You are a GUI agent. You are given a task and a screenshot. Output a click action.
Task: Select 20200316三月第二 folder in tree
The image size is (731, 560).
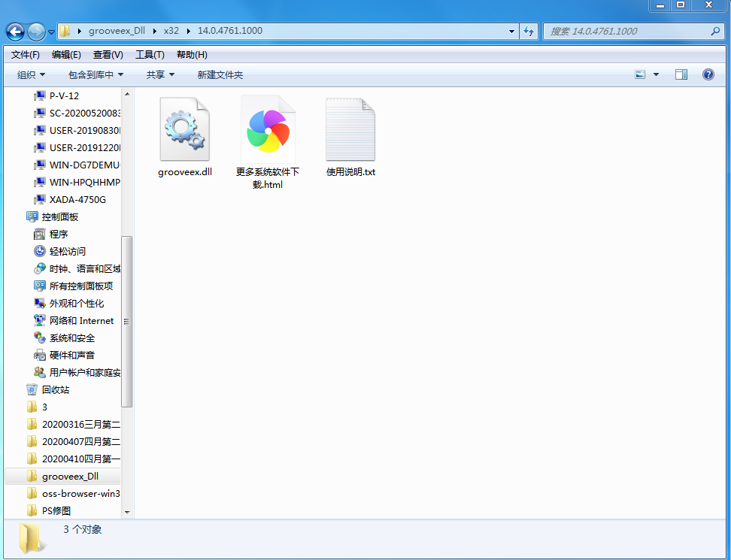[x=80, y=425]
